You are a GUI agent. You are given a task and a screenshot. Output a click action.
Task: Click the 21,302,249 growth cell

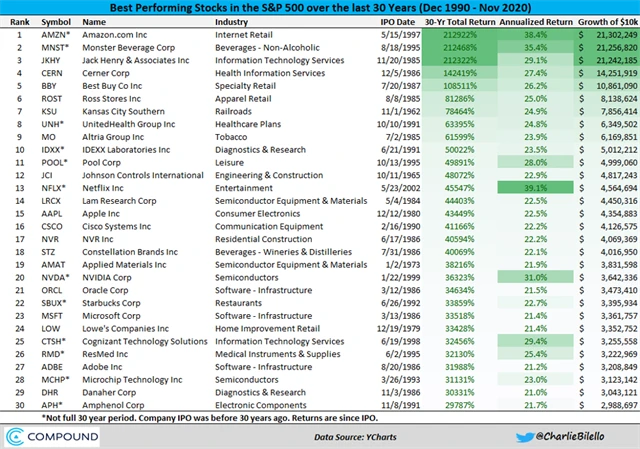(617, 35)
